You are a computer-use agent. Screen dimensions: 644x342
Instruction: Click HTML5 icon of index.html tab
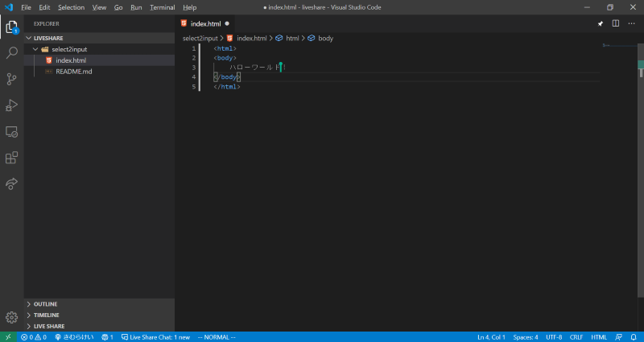point(184,23)
